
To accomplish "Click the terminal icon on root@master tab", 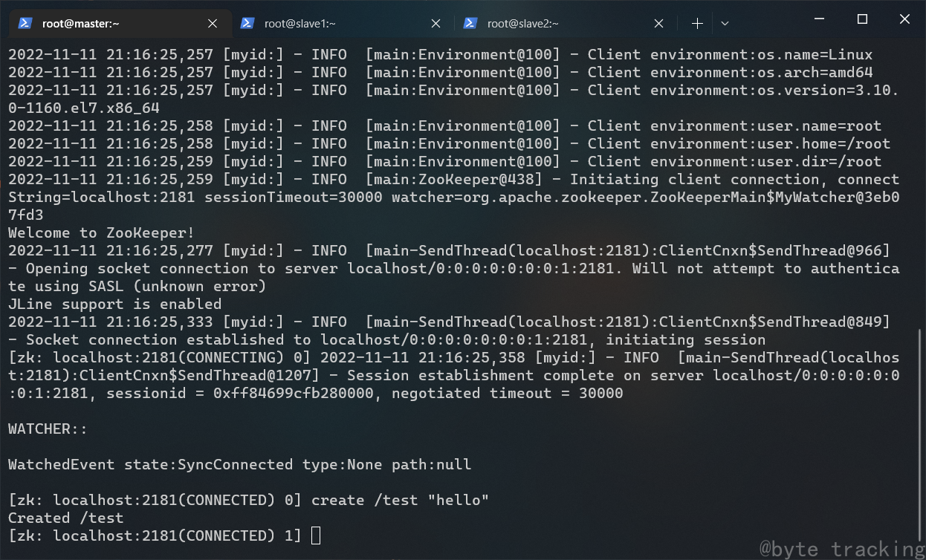I will 25,23.
